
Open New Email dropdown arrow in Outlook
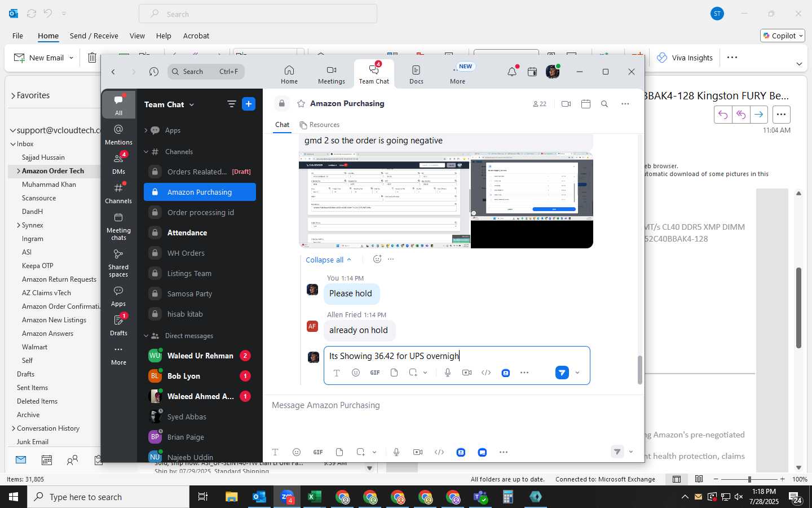[71, 58]
